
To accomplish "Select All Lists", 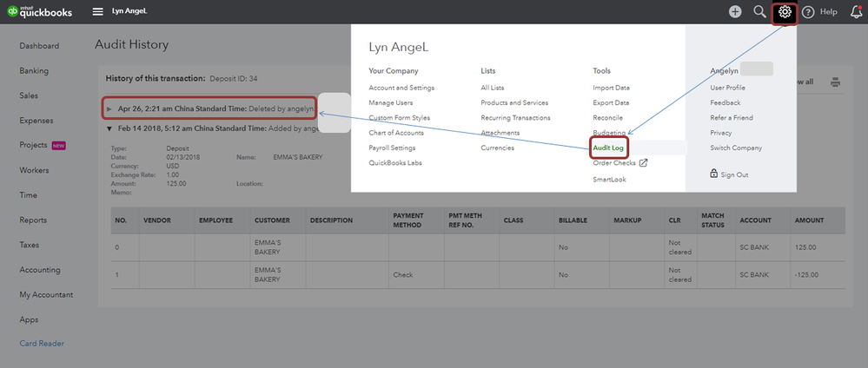I will click(x=493, y=88).
